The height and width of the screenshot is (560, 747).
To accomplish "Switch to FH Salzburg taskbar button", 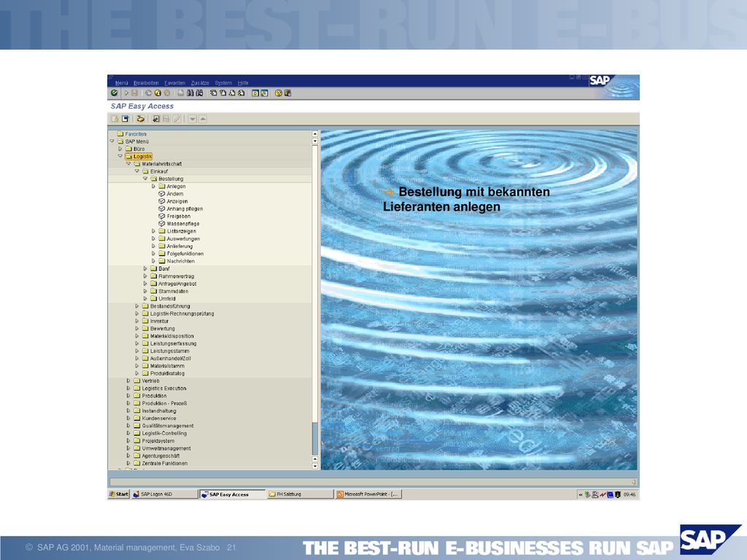I will (x=300, y=494).
